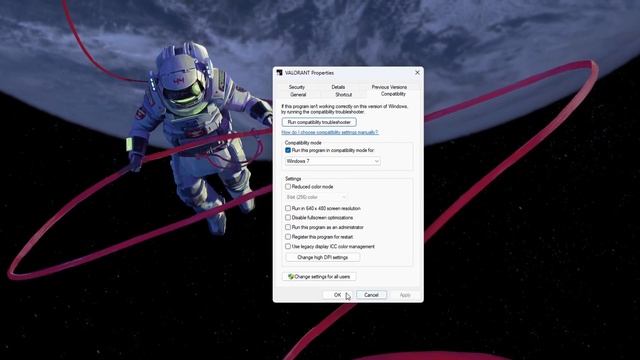
Task: Select the Compatibility tab
Action: [393, 94]
